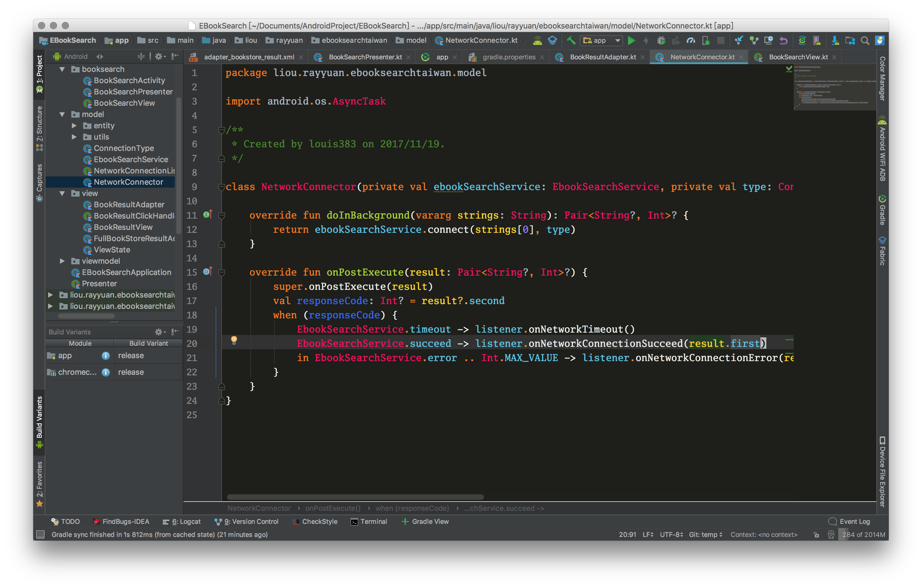This screenshot has height=588, width=922.
Task: Click the Debug app bug icon
Action: 661,41
